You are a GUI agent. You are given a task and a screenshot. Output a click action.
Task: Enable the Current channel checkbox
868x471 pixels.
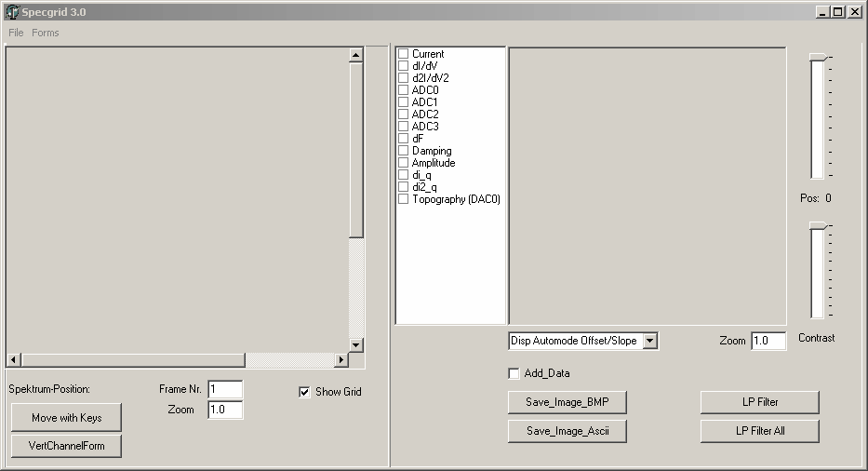click(403, 54)
